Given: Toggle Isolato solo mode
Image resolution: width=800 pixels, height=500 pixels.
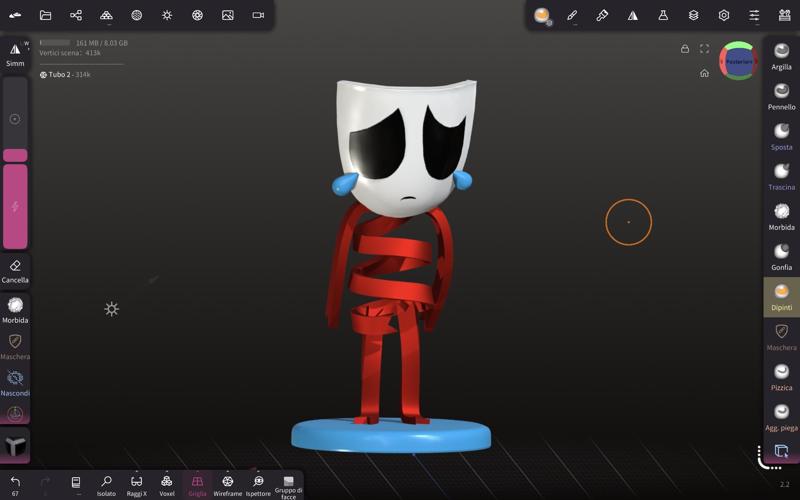Looking at the screenshot, I should [x=106, y=485].
